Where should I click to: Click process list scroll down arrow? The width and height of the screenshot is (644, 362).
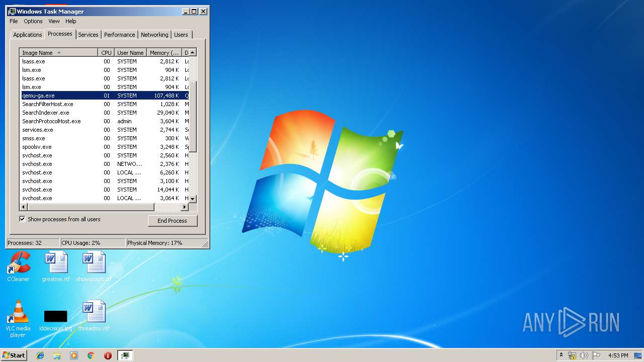tap(193, 199)
